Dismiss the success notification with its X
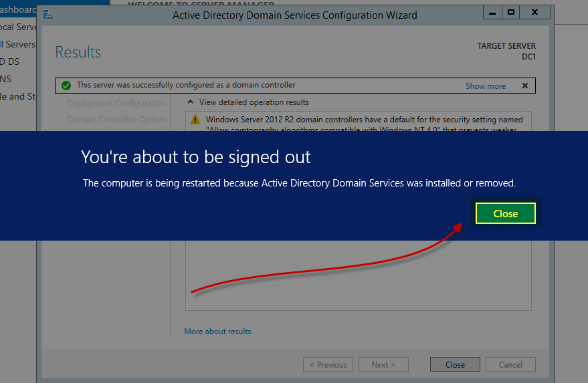 525,86
